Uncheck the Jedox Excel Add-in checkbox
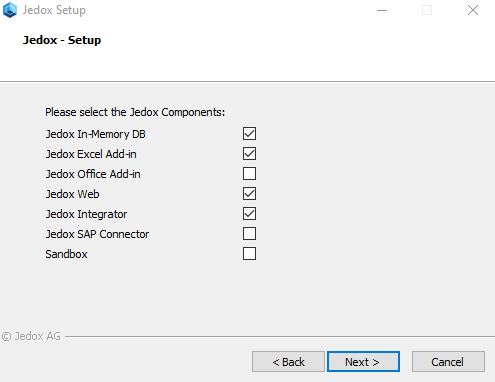The height and width of the screenshot is (382, 495). 249,154
